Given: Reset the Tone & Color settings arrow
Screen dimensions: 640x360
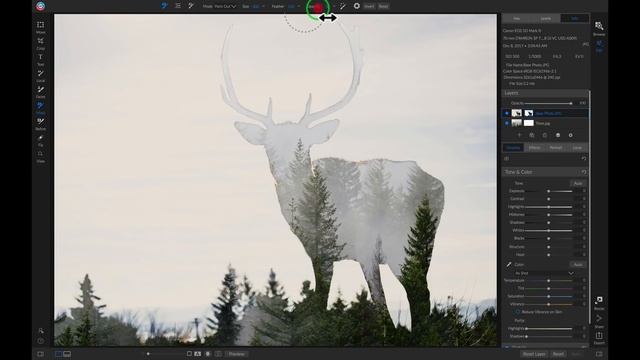Looking at the screenshot, I should tap(584, 172).
